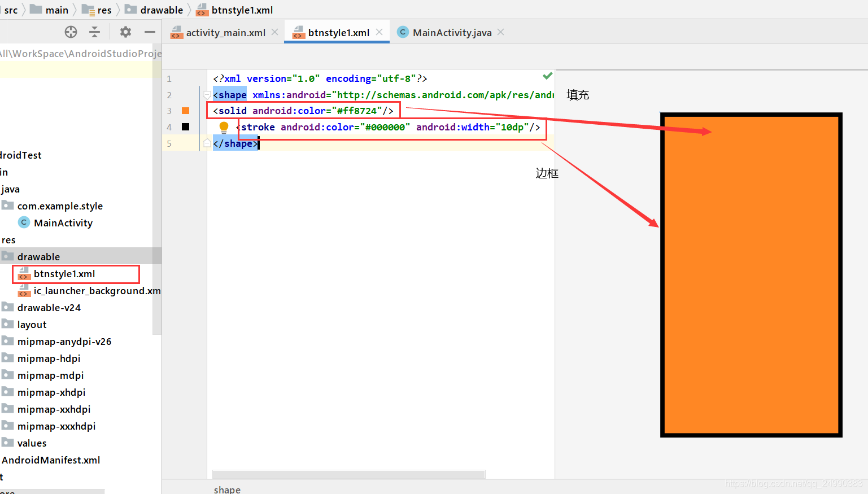Click 'res' in the breadcrumb path
Viewport: 868px width, 494px height.
point(104,10)
